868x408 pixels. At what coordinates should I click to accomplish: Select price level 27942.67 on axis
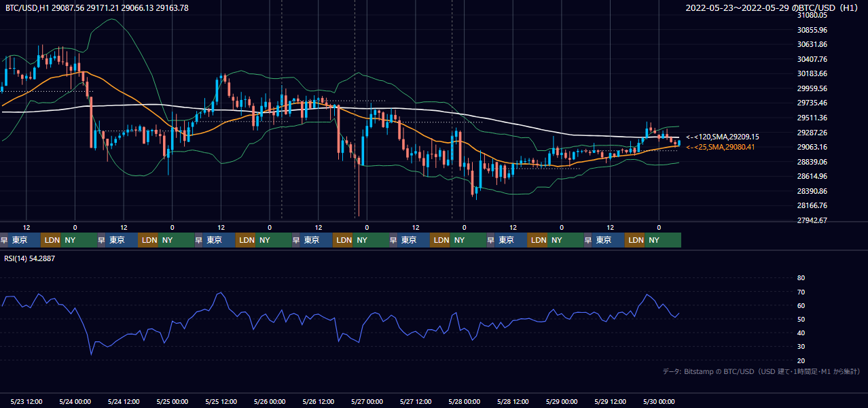tap(812, 220)
